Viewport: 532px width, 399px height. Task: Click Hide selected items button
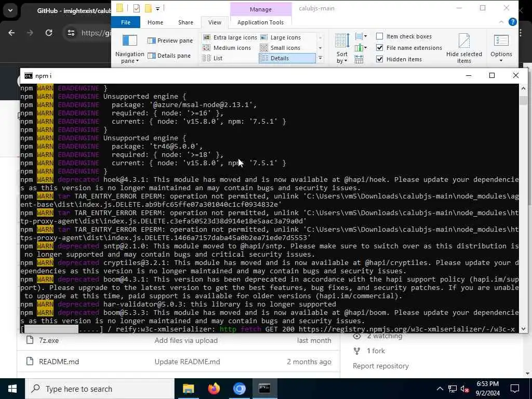[x=464, y=48]
